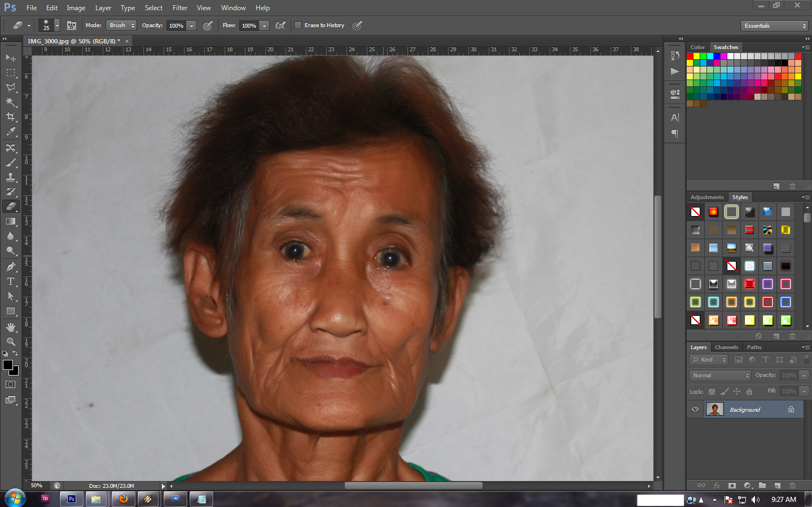
Task: Select the Move tool
Action: pos(11,57)
